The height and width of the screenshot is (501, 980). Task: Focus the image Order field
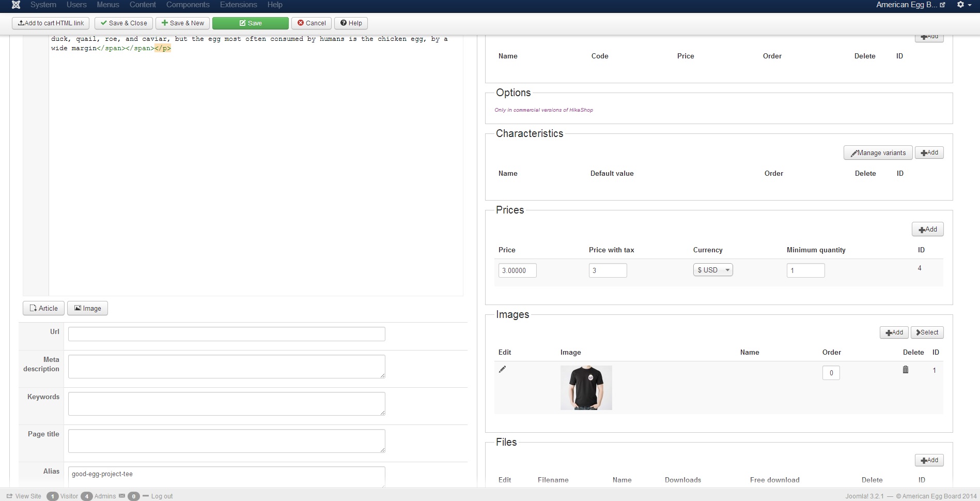(x=831, y=373)
